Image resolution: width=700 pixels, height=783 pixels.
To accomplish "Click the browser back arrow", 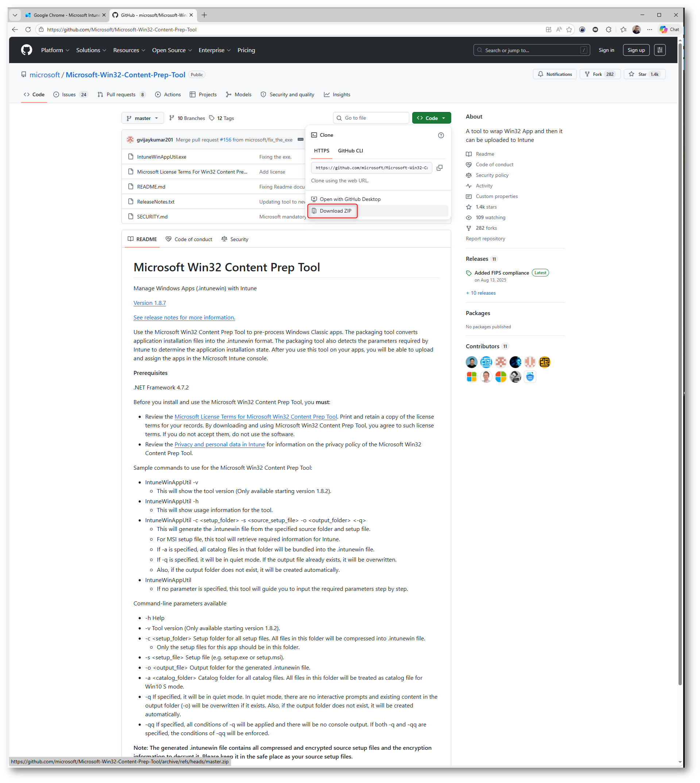I will [15, 30].
